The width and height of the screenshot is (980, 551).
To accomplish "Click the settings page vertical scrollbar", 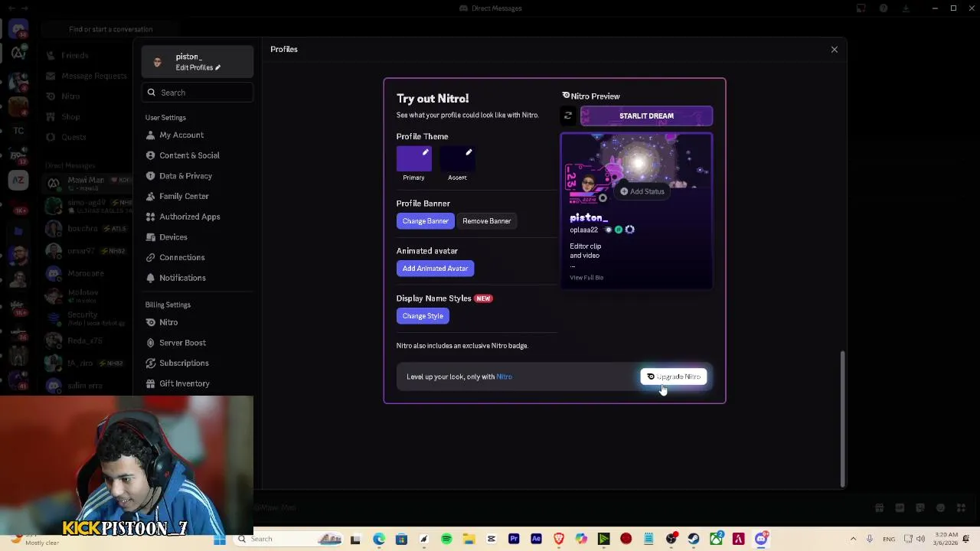I will pyautogui.click(x=843, y=418).
